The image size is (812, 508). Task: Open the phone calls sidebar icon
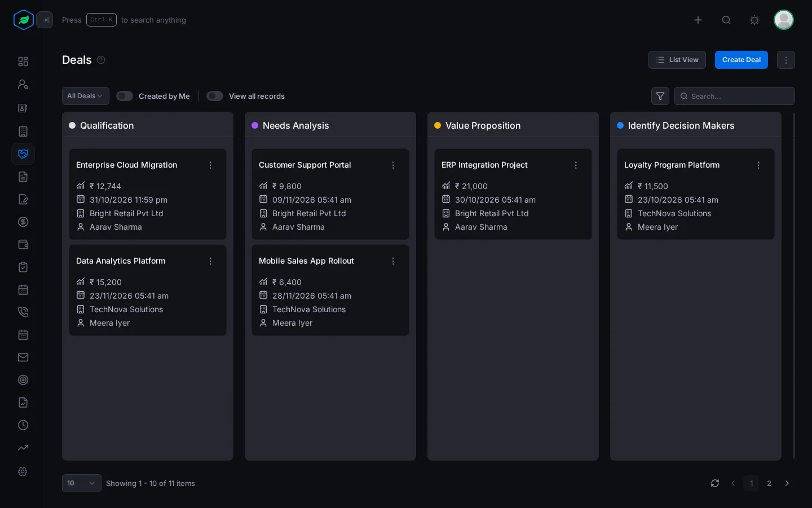tap(23, 312)
